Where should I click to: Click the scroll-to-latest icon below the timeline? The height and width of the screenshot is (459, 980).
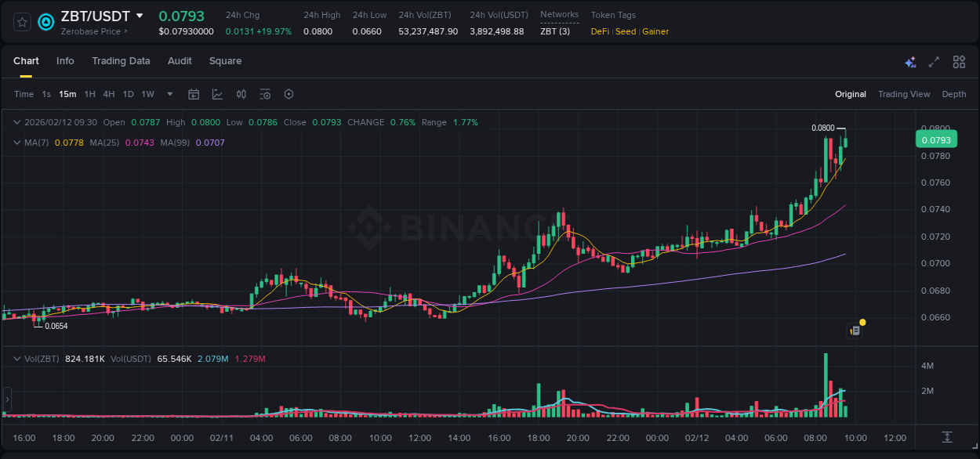pos(946,438)
